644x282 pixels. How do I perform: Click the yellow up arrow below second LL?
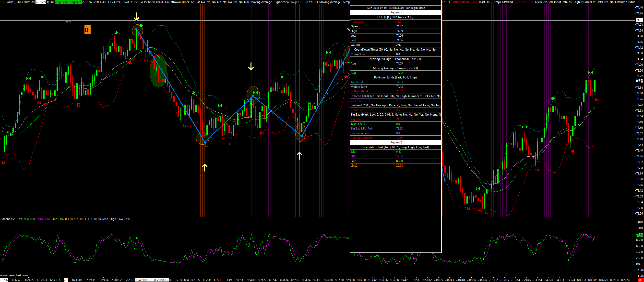point(299,155)
